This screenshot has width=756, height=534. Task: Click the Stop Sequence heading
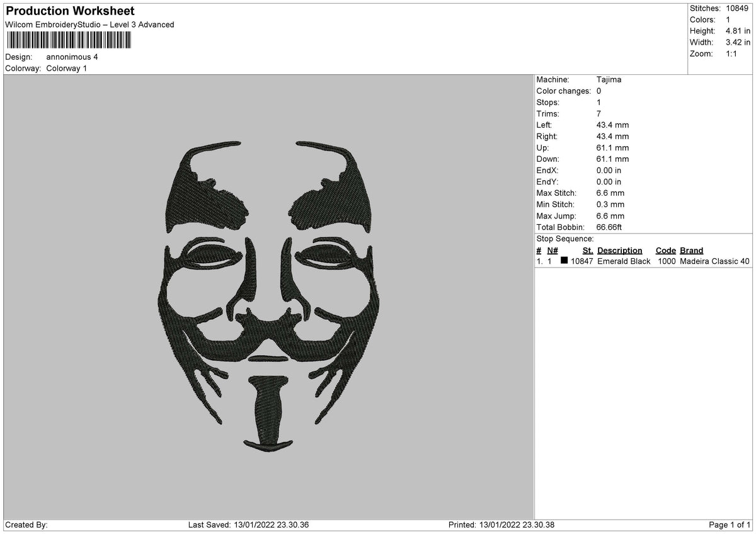pyautogui.click(x=565, y=239)
